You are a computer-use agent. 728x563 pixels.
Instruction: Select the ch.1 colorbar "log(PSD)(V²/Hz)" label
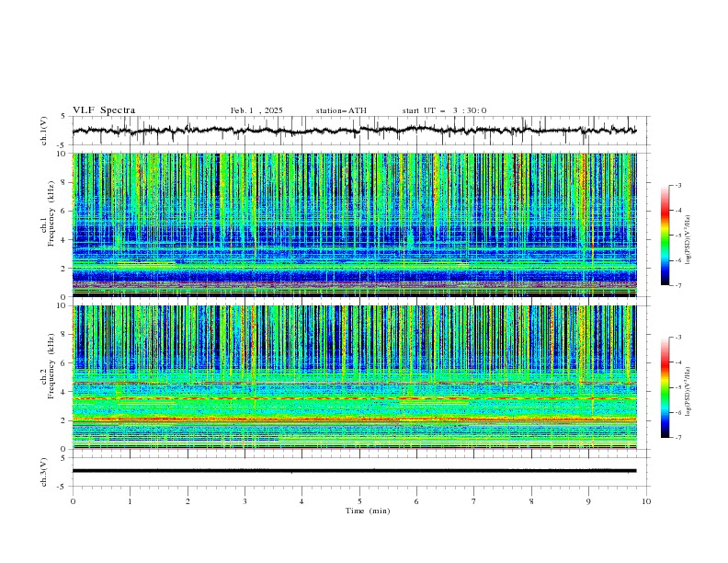point(688,240)
